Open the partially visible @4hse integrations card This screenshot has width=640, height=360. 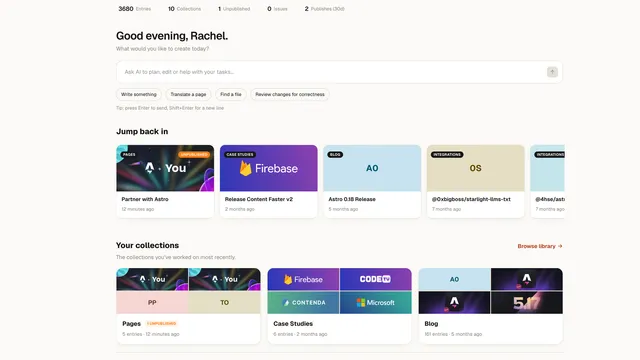[x=547, y=181]
